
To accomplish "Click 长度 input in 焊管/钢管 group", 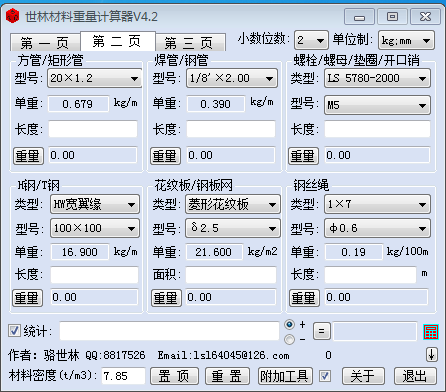I will (x=231, y=129).
